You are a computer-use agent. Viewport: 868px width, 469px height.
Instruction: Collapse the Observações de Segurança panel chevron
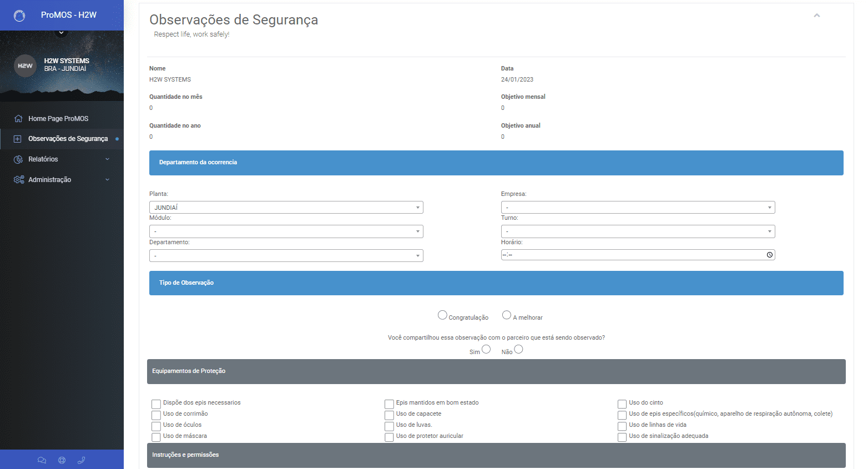click(x=817, y=16)
